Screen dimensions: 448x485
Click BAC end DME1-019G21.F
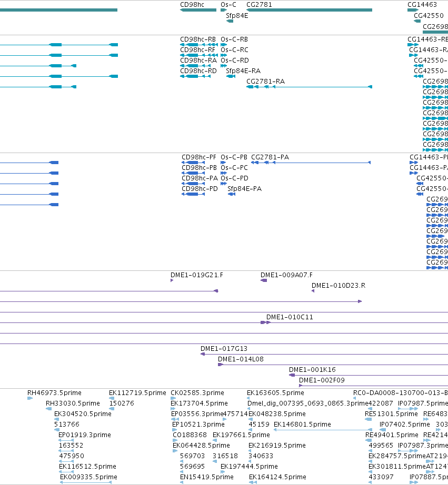click(x=196, y=275)
